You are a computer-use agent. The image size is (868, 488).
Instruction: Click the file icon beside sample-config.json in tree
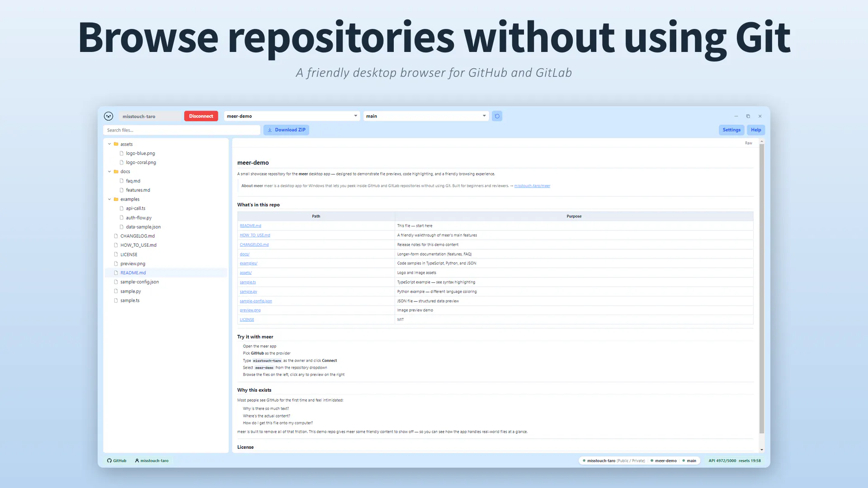click(116, 282)
